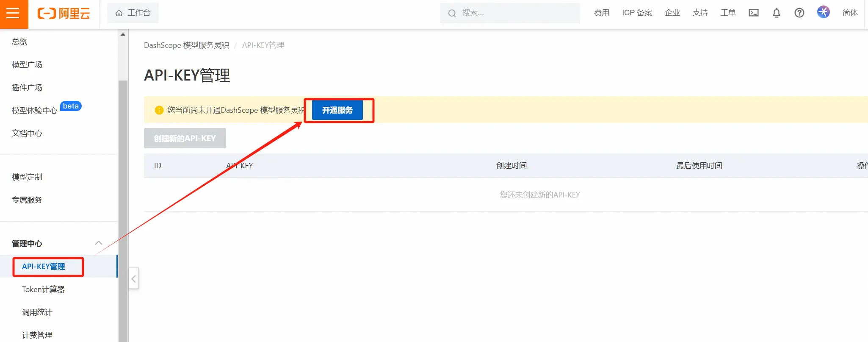Open the 工单 menu
Image resolution: width=868 pixels, height=342 pixels.
pos(728,13)
